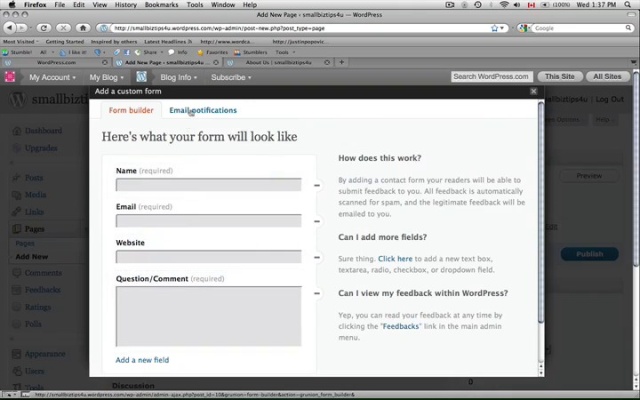Open the Firefox File menu
The image size is (640, 400).
click(60, 5)
